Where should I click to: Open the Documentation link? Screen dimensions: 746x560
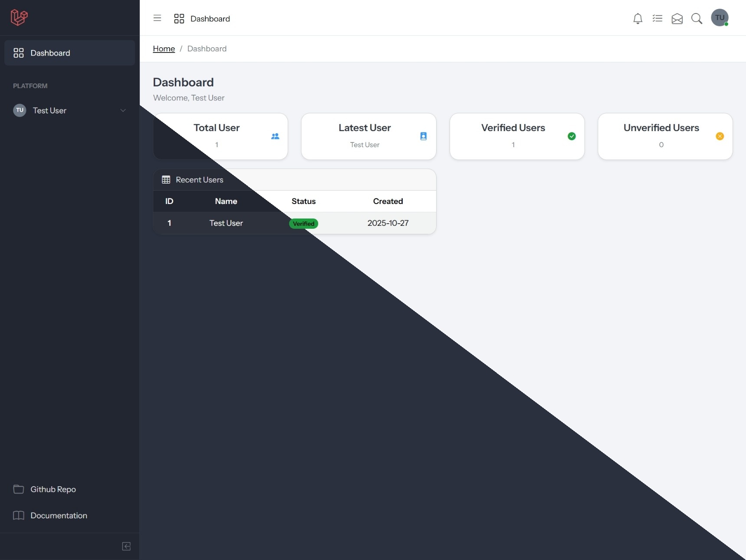[x=59, y=515]
